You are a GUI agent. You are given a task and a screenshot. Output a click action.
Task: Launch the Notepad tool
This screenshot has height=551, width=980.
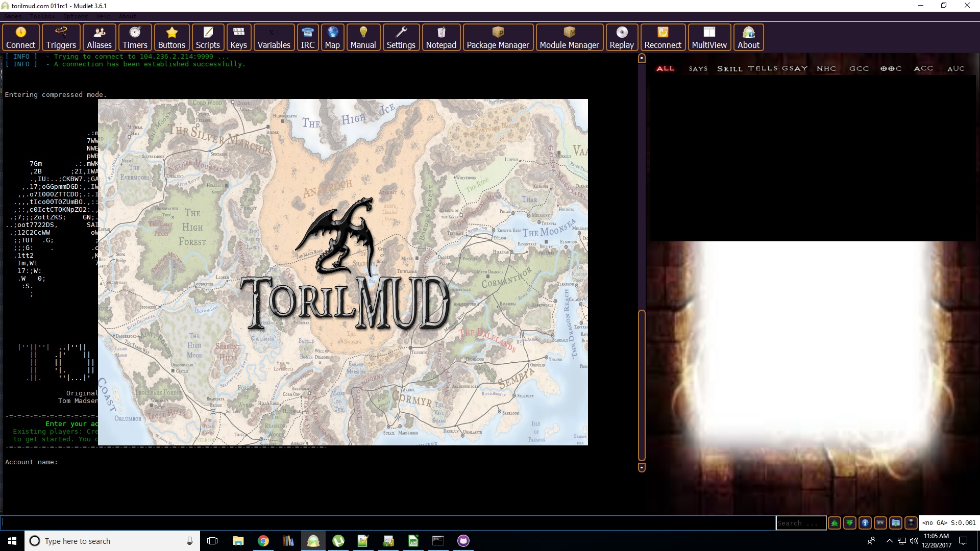(x=441, y=37)
